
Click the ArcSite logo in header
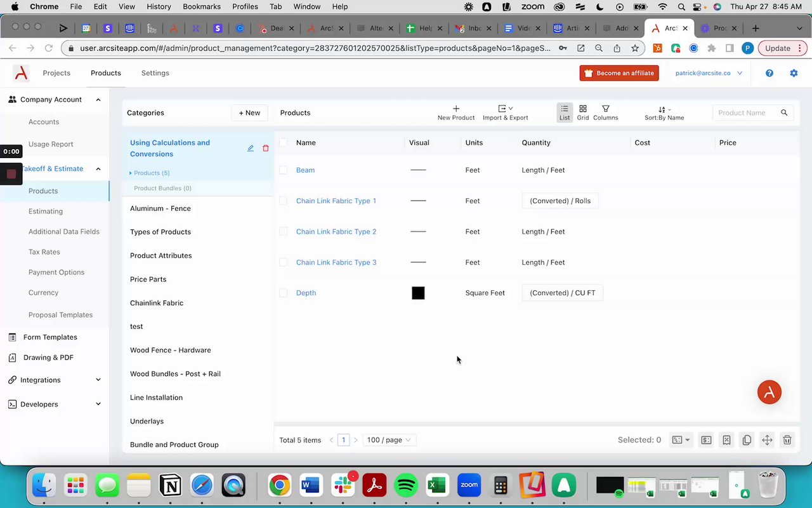[x=21, y=73]
